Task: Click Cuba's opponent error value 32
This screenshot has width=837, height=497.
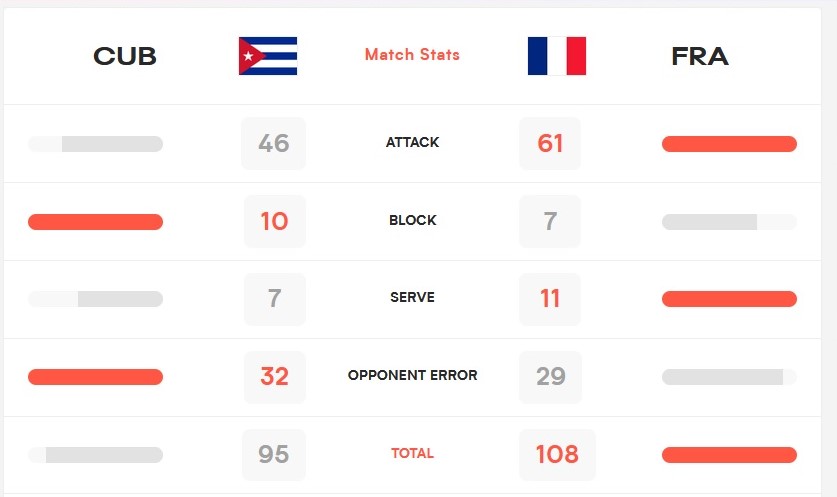Action: (274, 377)
